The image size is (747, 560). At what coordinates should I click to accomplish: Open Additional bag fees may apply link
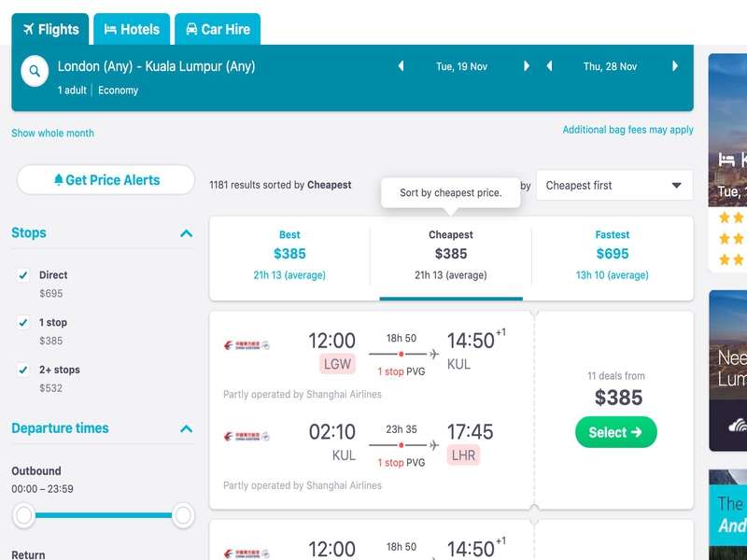[627, 130]
